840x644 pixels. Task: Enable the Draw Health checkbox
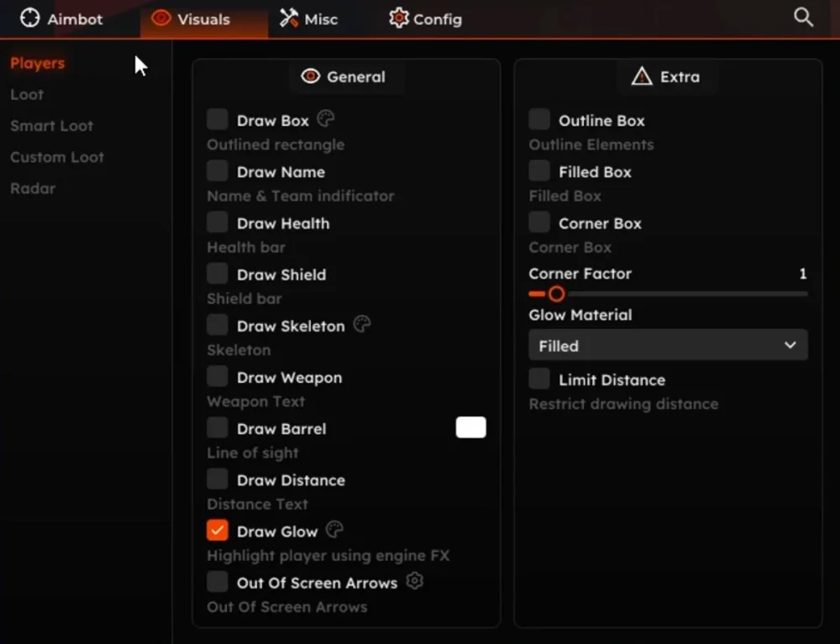pos(218,223)
